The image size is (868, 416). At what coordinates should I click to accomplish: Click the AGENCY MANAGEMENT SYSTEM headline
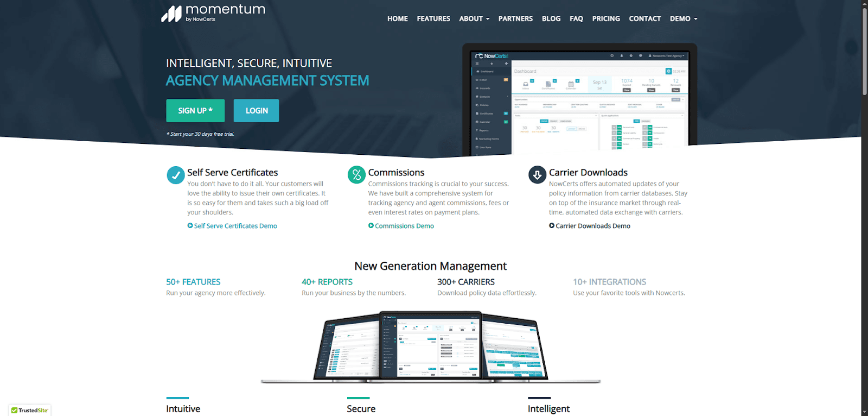[267, 81]
